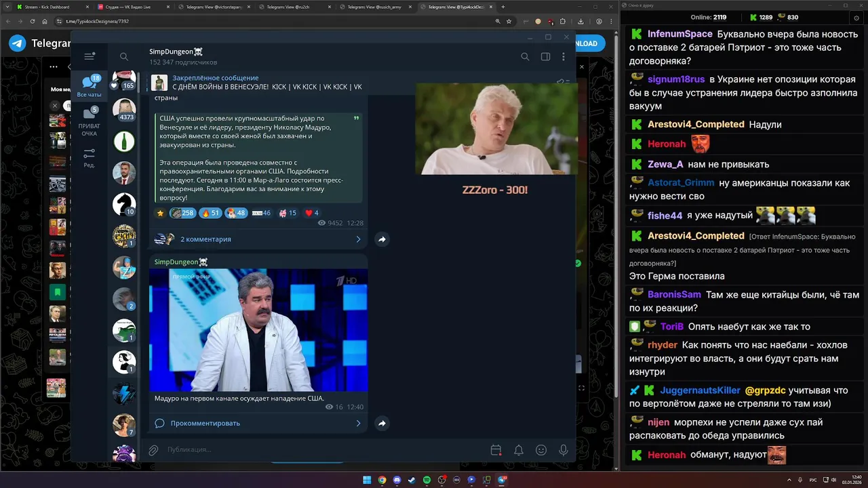Toggle silent broadcast bell icon
The image size is (868, 488).
(518, 450)
